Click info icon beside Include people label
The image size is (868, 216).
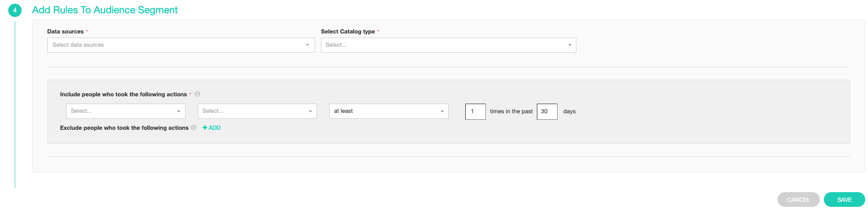[197, 94]
